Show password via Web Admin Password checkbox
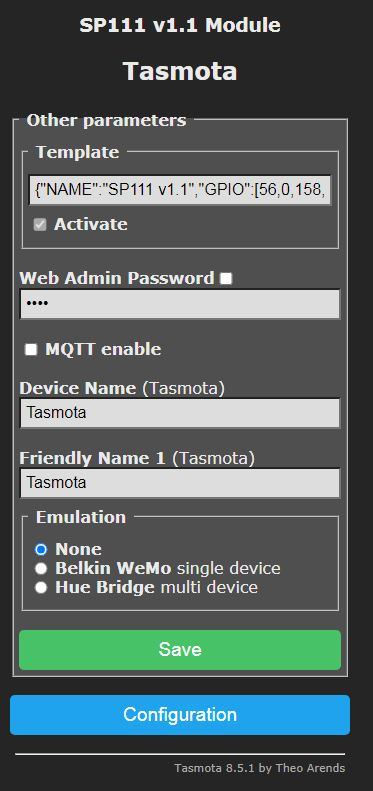The width and height of the screenshot is (373, 791). [226, 278]
